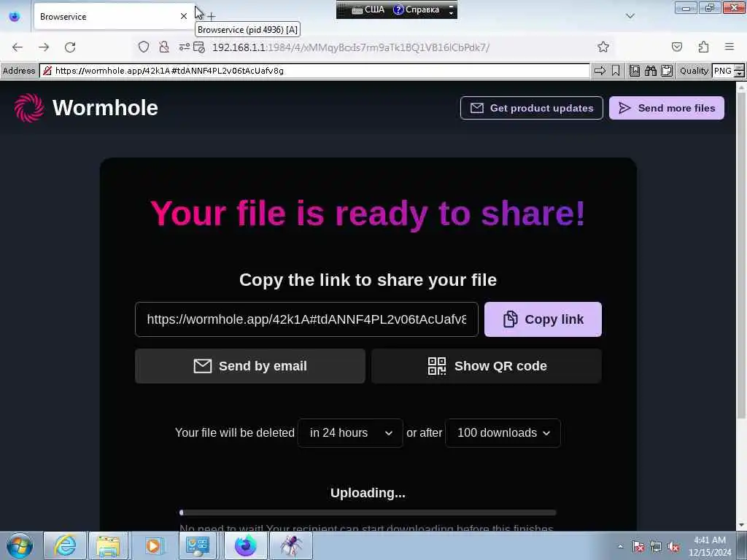Click the Copy link button
The width and height of the screenshot is (747, 560).
[543, 319]
